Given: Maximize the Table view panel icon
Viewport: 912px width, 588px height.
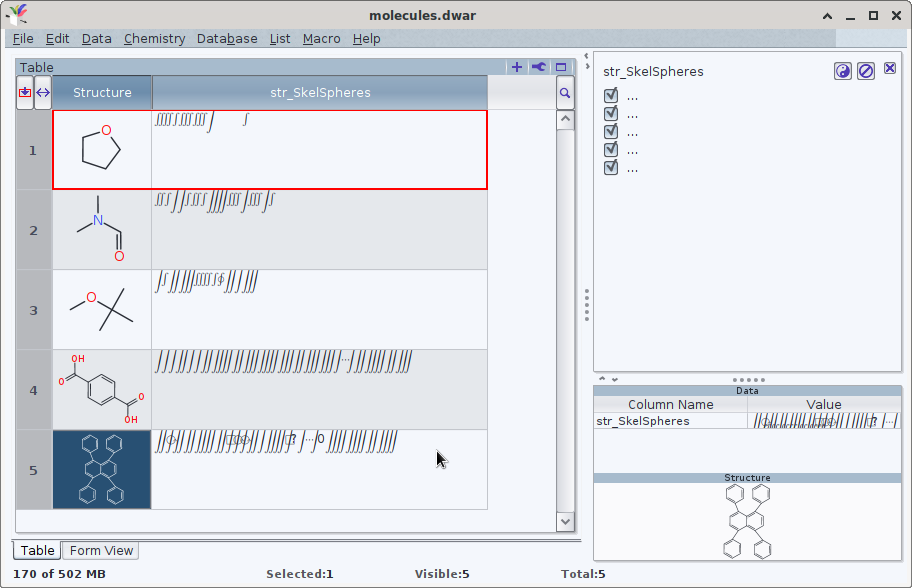Looking at the screenshot, I should pos(561,67).
